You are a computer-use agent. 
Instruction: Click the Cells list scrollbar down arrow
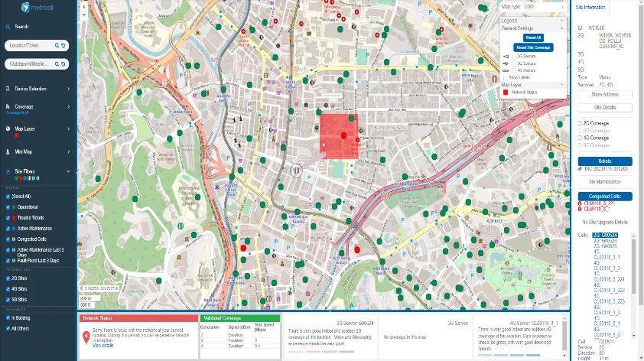tap(634, 336)
